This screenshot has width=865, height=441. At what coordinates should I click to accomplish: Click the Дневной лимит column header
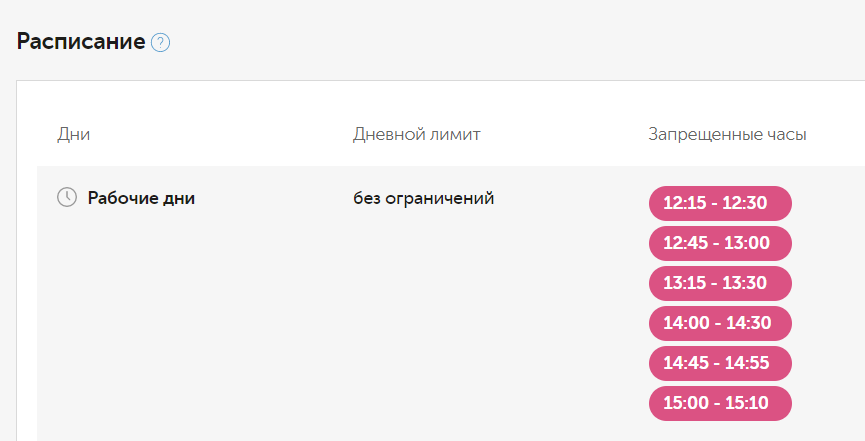pyautogui.click(x=417, y=134)
